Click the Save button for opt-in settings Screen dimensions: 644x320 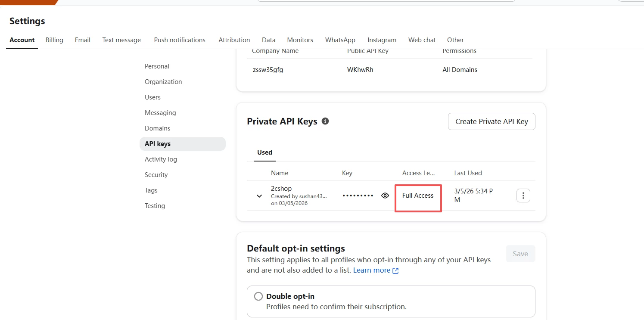tap(520, 254)
